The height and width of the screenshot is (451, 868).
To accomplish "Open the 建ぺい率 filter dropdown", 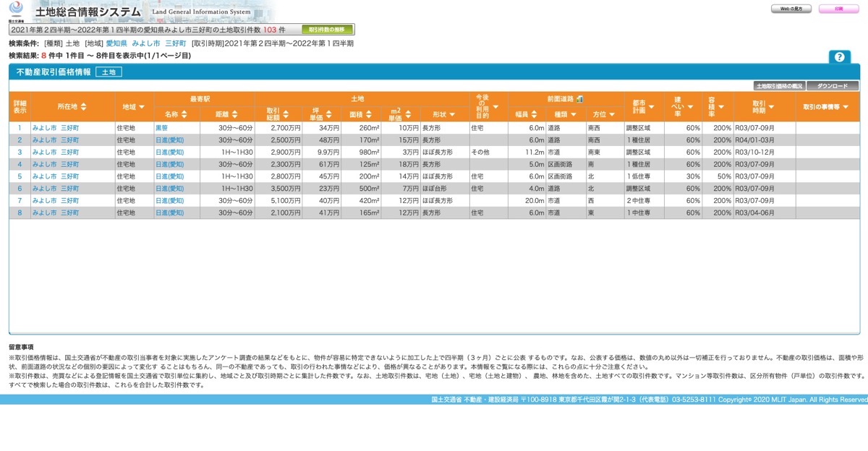I will click(x=690, y=107).
